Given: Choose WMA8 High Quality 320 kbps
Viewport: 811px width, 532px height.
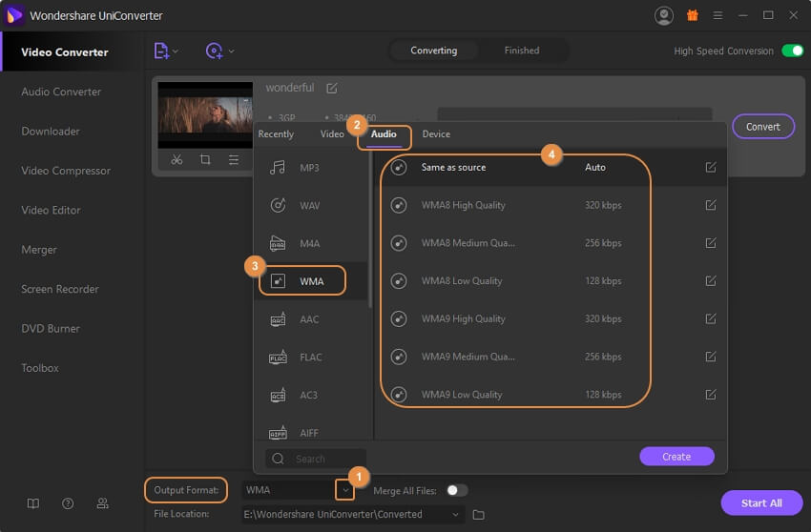Looking at the screenshot, I should 551,205.
